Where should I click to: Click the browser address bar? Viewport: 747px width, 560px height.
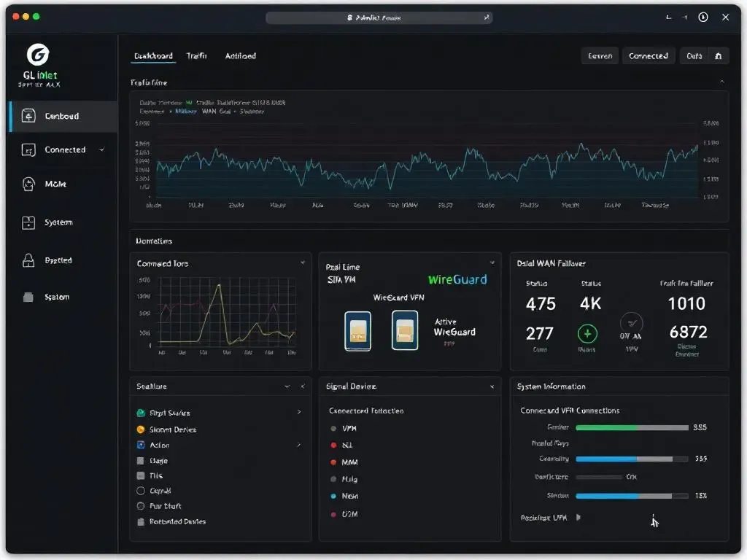[x=379, y=17]
